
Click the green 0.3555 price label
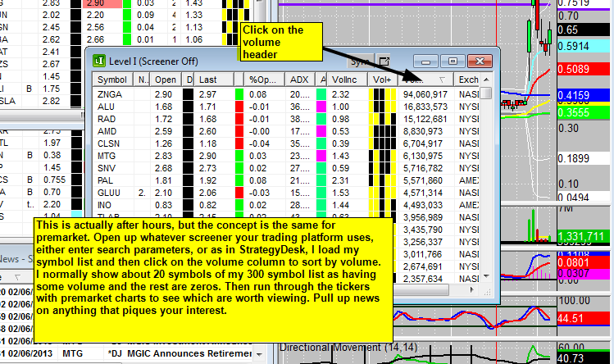coord(583,113)
